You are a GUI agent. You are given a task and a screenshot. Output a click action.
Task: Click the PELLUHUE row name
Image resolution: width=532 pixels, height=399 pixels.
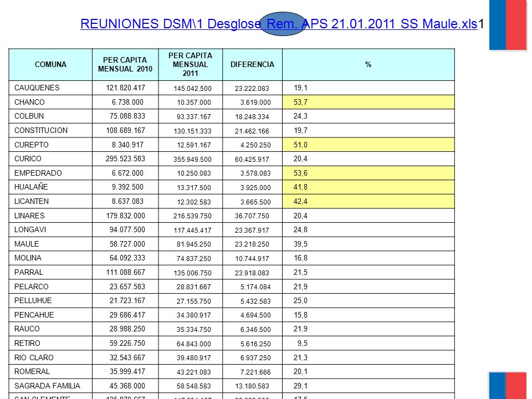click(x=33, y=300)
